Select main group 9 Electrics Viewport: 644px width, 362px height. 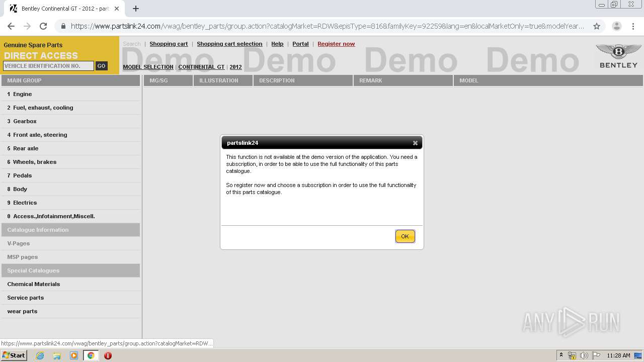point(70,203)
